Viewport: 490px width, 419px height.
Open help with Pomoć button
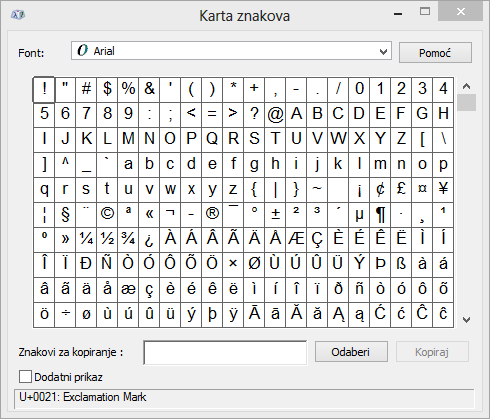click(435, 53)
